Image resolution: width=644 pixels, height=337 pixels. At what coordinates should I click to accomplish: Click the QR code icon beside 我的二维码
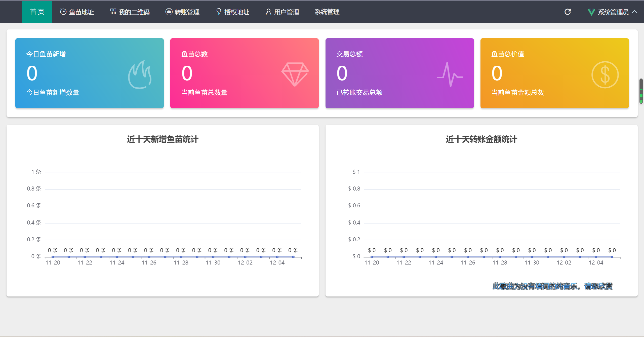click(x=113, y=12)
